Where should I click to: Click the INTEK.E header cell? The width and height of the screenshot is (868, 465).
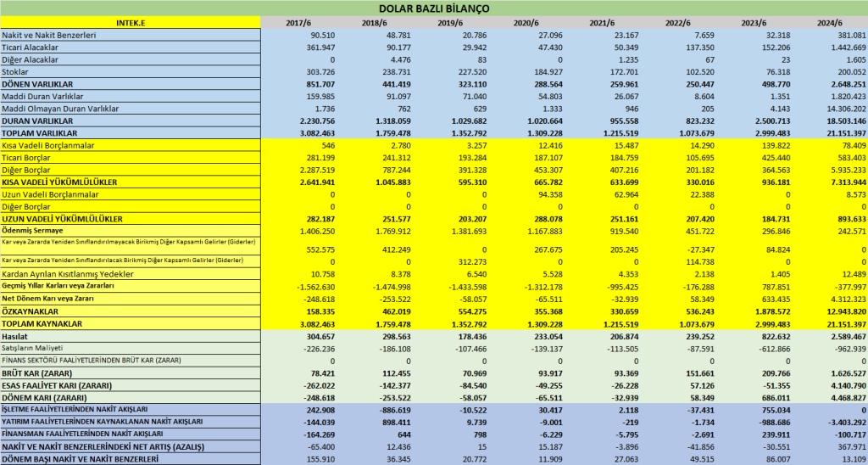click(x=131, y=23)
